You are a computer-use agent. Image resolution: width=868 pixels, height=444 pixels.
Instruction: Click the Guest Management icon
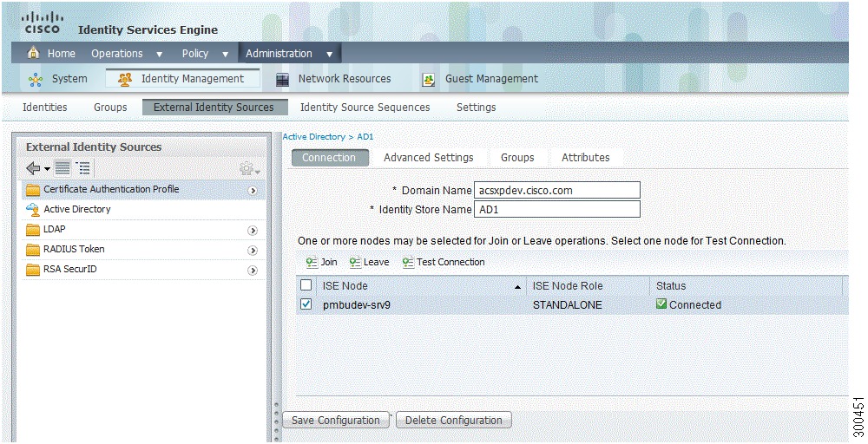pyautogui.click(x=428, y=80)
